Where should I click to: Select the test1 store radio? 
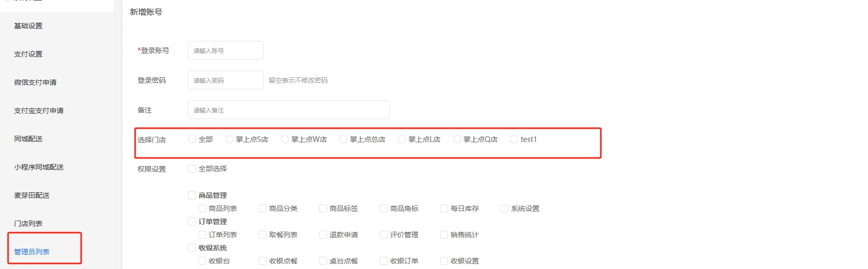pos(514,139)
